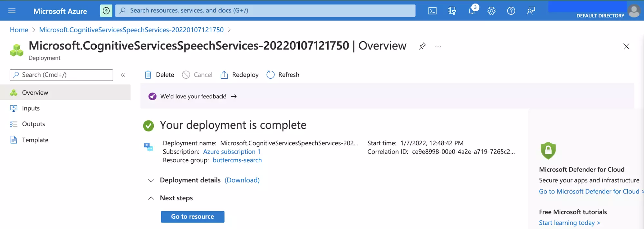Collapse the left navigation with double chevron
Screen dimensions: 644x229
123,75
